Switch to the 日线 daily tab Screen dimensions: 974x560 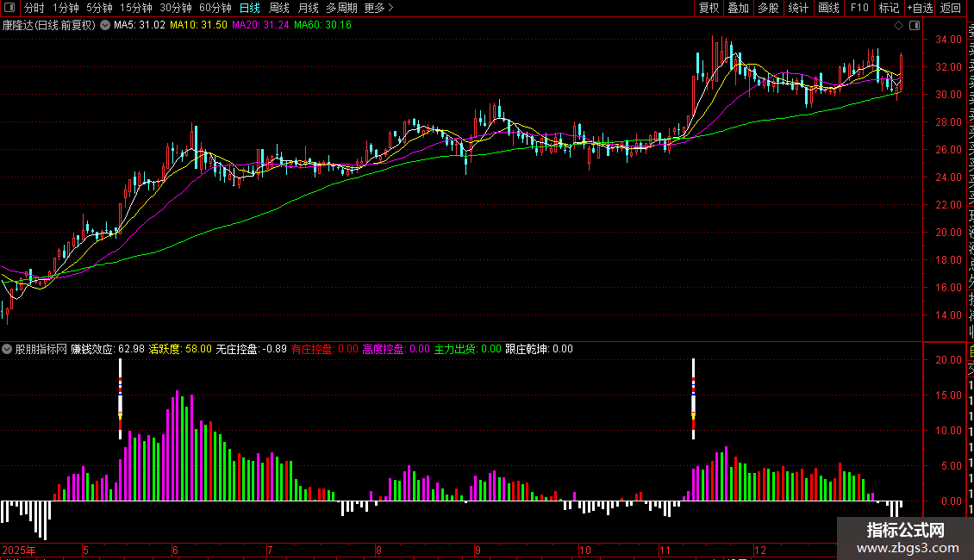pyautogui.click(x=250, y=8)
